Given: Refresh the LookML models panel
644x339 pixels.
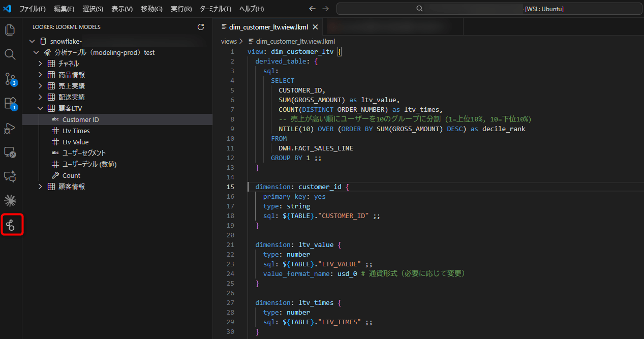Looking at the screenshot, I should pyautogui.click(x=201, y=27).
